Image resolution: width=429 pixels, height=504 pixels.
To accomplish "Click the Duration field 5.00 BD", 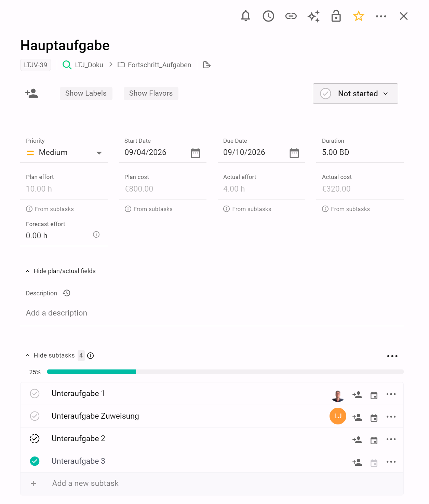I will (x=360, y=152).
